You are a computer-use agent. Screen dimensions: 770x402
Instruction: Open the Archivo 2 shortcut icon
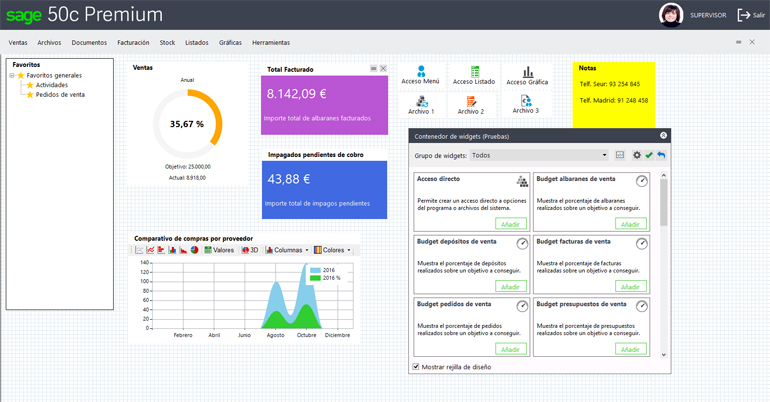point(471,102)
